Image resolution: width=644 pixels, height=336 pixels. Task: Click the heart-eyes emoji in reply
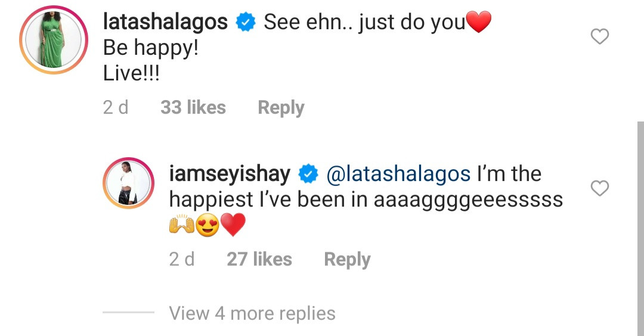[208, 225]
